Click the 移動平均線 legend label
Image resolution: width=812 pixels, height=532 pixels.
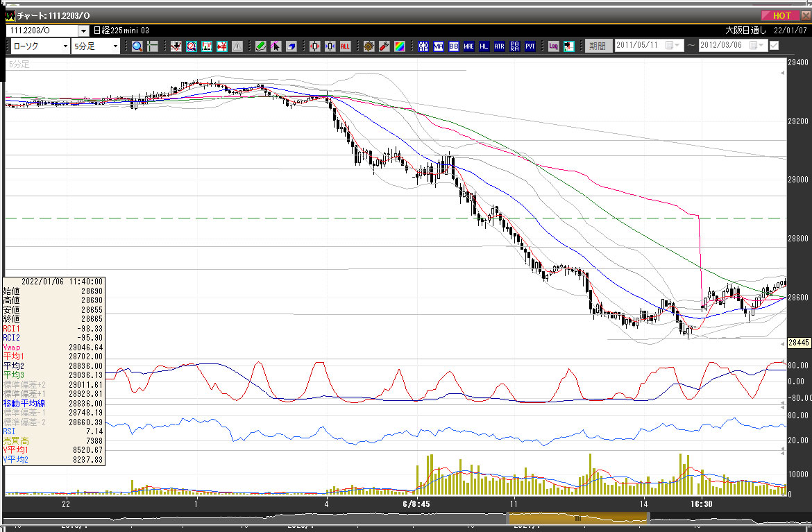pos(24,403)
